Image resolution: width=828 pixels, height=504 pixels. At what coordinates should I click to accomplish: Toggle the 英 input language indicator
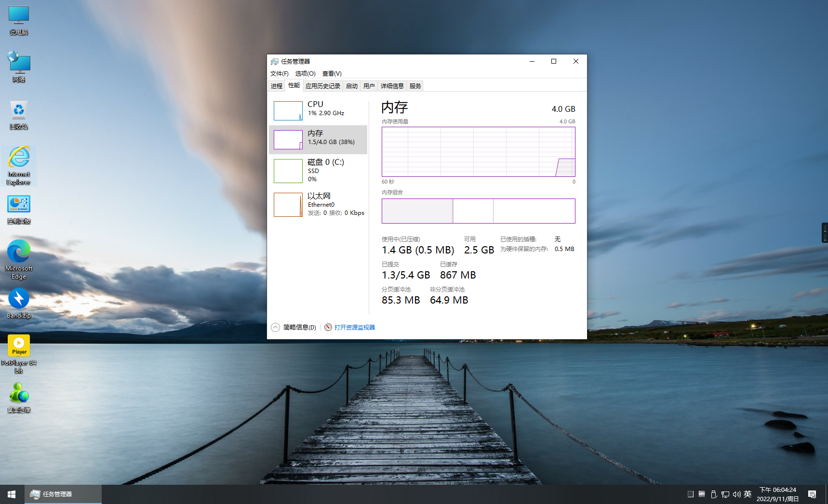(748, 494)
